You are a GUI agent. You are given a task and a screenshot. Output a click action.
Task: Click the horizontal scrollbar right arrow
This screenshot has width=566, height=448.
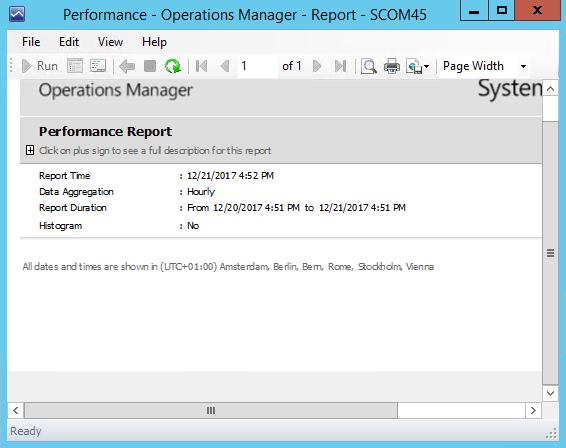coord(533,410)
